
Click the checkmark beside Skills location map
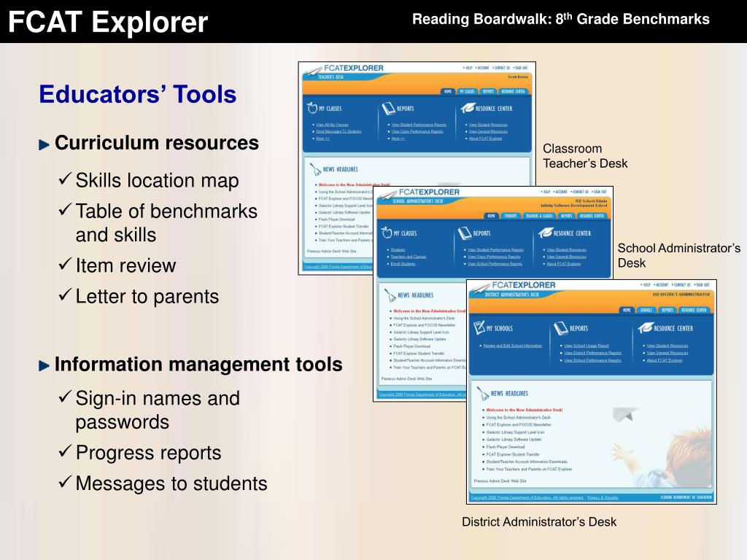(65, 179)
